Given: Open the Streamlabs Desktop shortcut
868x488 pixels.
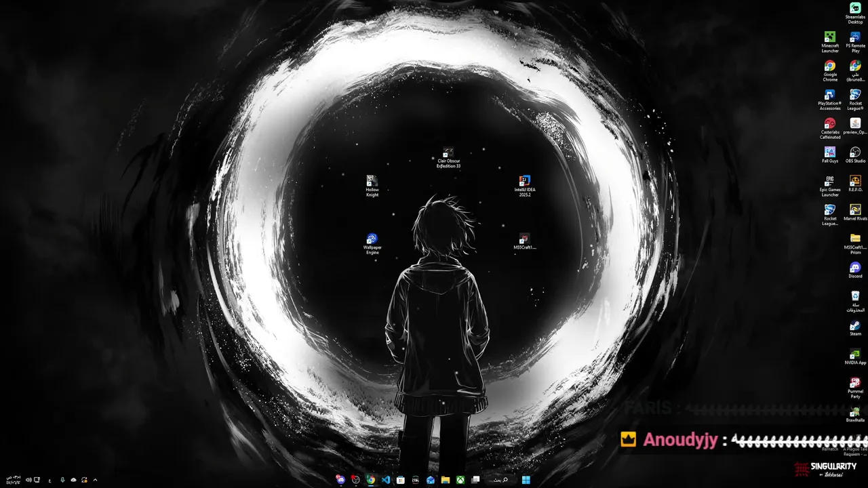Looking at the screenshot, I should [x=855, y=13].
